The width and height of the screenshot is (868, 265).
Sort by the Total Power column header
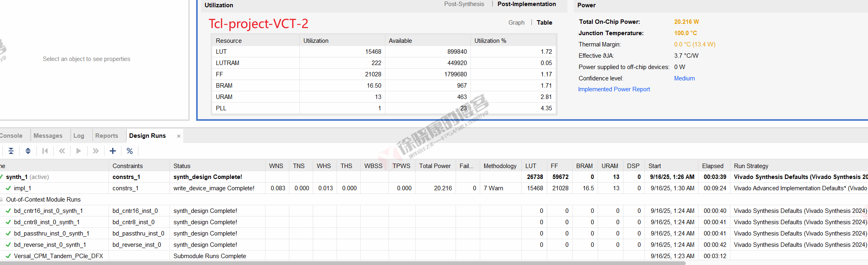click(435, 166)
